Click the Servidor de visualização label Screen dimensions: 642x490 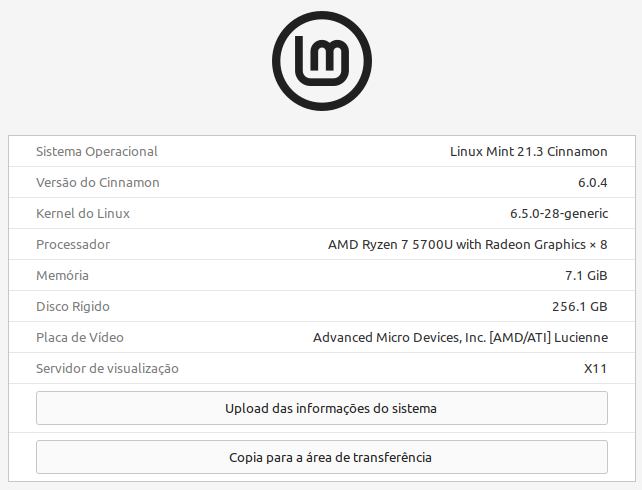[x=107, y=369]
